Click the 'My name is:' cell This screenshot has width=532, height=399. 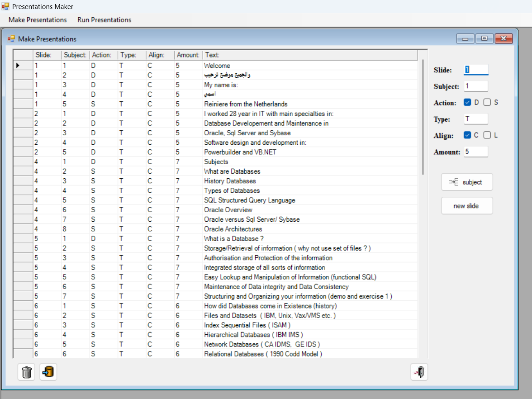pyautogui.click(x=310, y=85)
